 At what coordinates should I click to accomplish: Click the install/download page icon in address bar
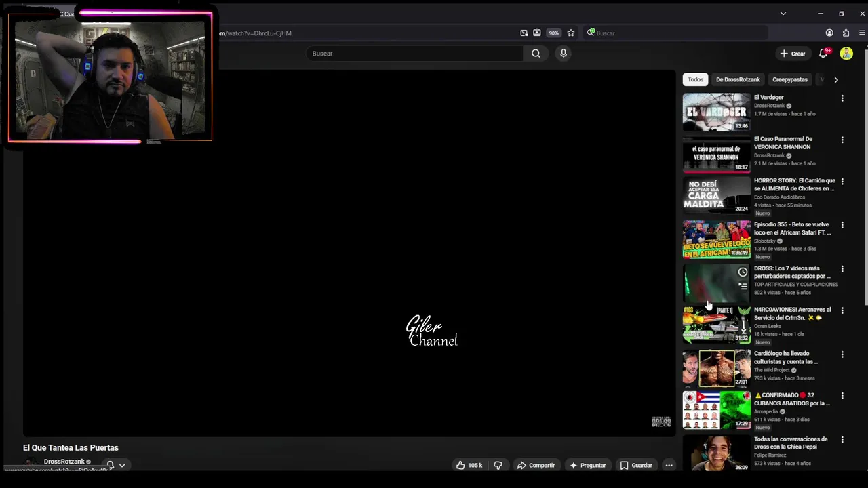tap(537, 33)
